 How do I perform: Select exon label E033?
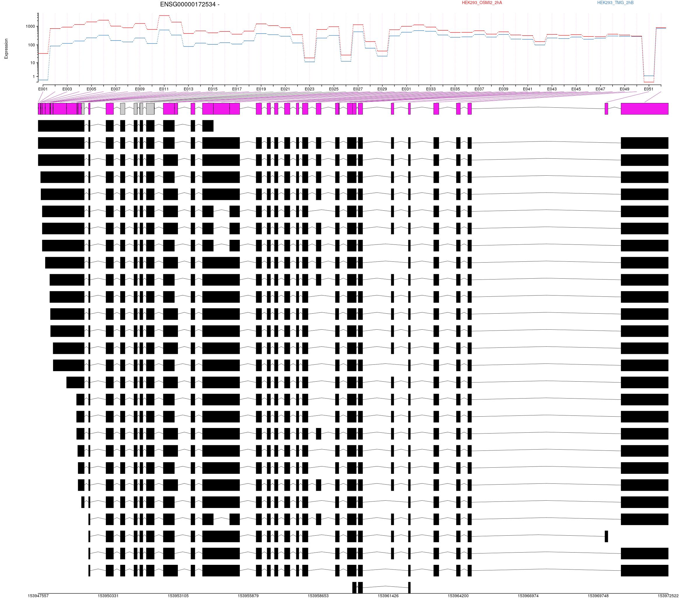tap(431, 89)
